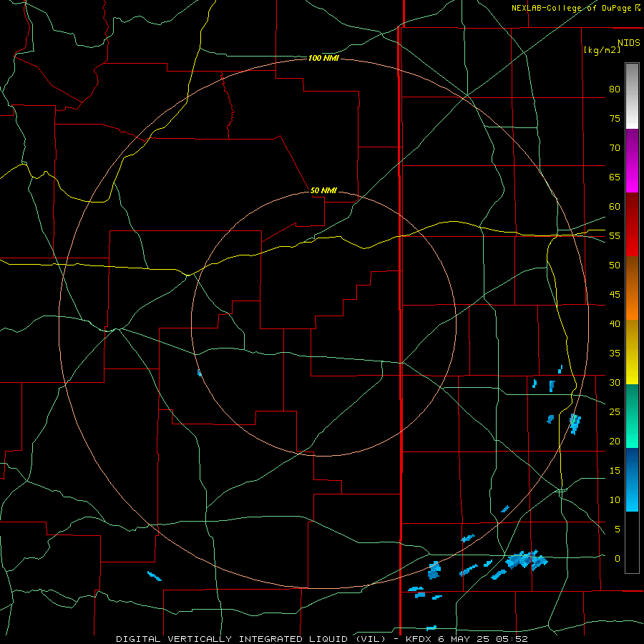Click the 45 value on the color scale
Image resolution: width=644 pixels, height=644 pixels.
coord(615,295)
